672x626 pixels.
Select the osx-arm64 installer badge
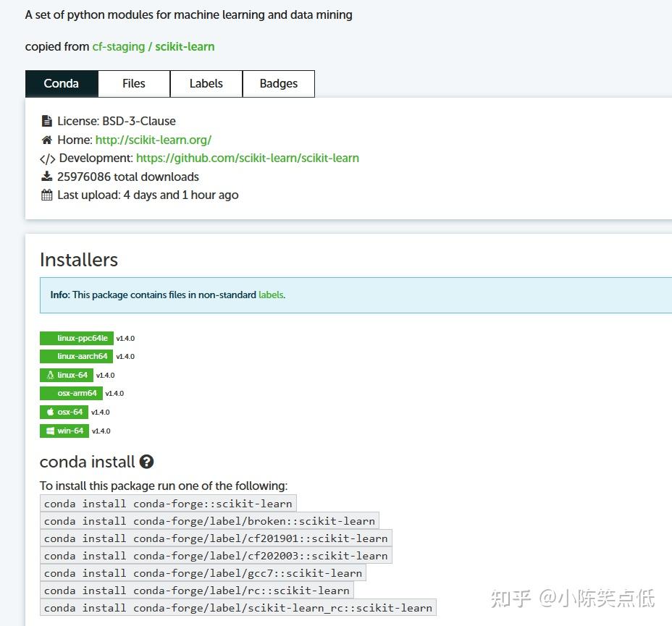pos(71,393)
